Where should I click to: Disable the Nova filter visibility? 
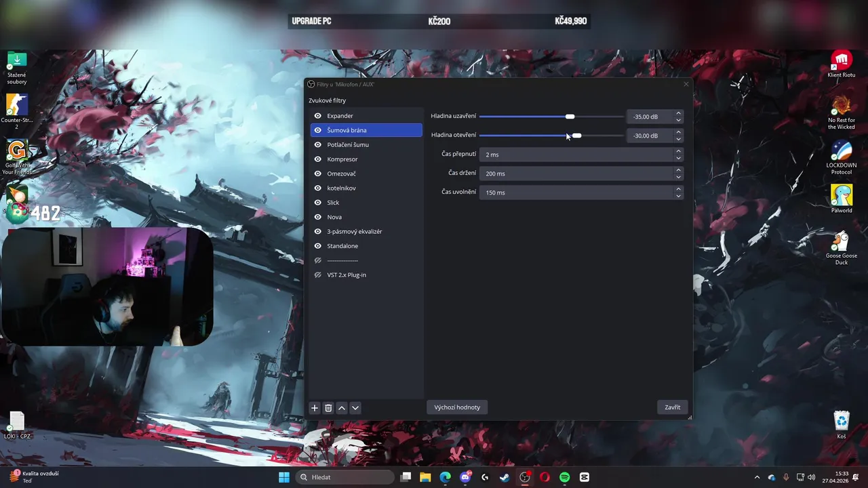[x=317, y=217]
